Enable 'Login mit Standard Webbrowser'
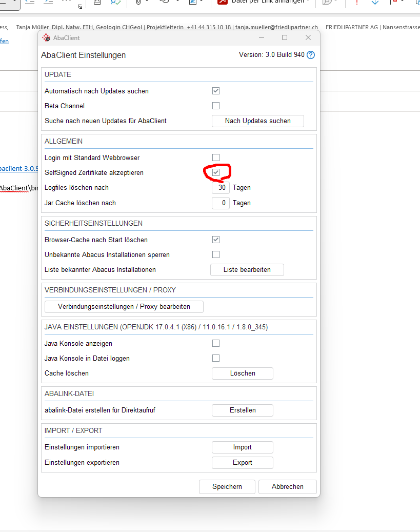 pyautogui.click(x=216, y=157)
